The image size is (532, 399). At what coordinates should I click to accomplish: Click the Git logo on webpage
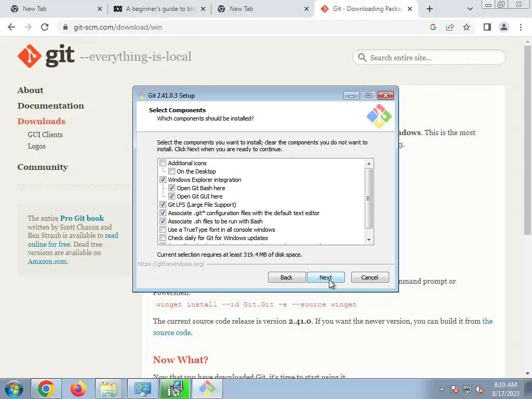click(x=46, y=56)
